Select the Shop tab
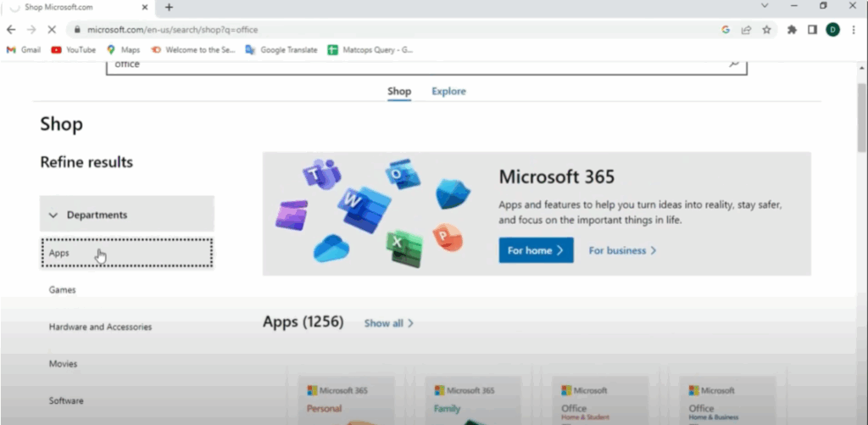The image size is (868, 425). coord(399,92)
